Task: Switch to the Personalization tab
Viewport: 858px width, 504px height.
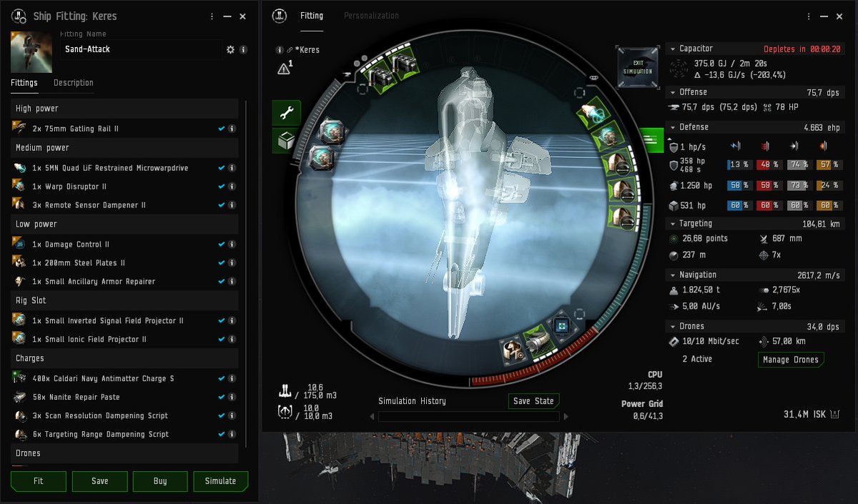Action: pos(371,16)
